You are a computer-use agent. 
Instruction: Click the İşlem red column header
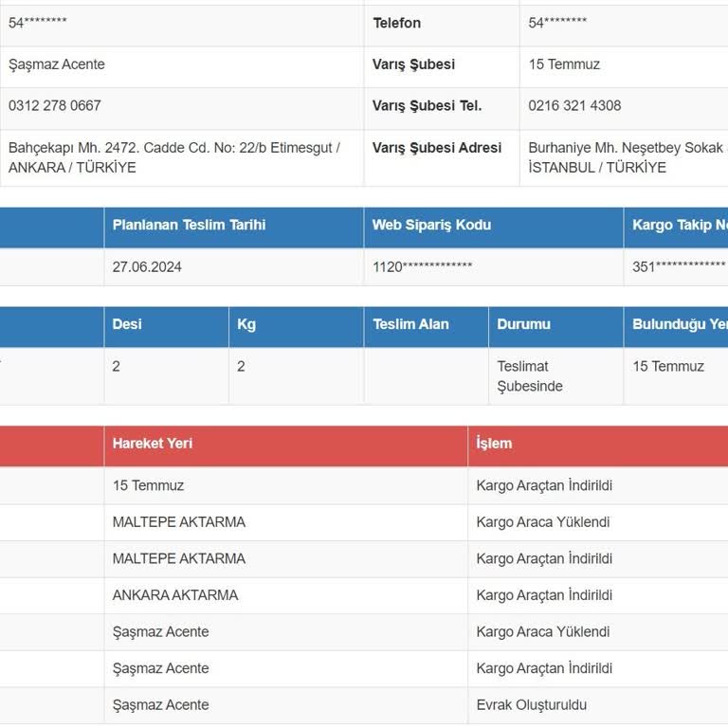[x=494, y=444]
